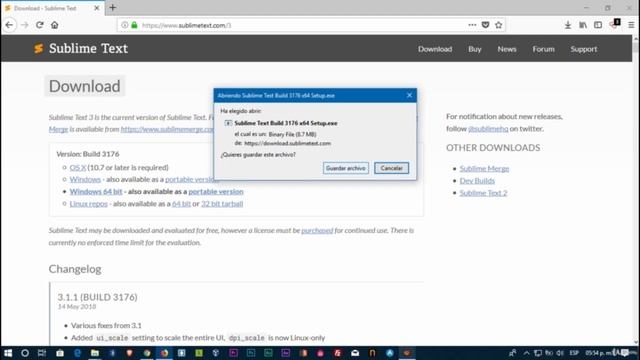Save page to Pocket

pyautogui.click(x=485, y=25)
